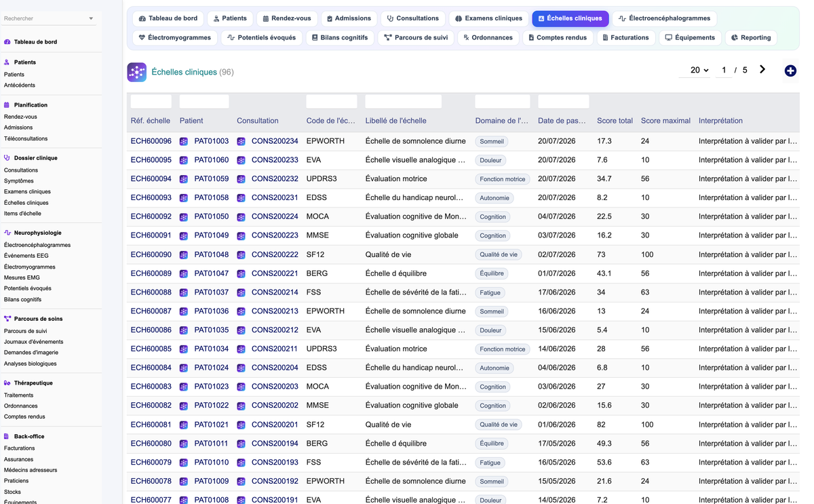Click patient icon beside PAT01060
814x504 pixels.
click(x=184, y=160)
